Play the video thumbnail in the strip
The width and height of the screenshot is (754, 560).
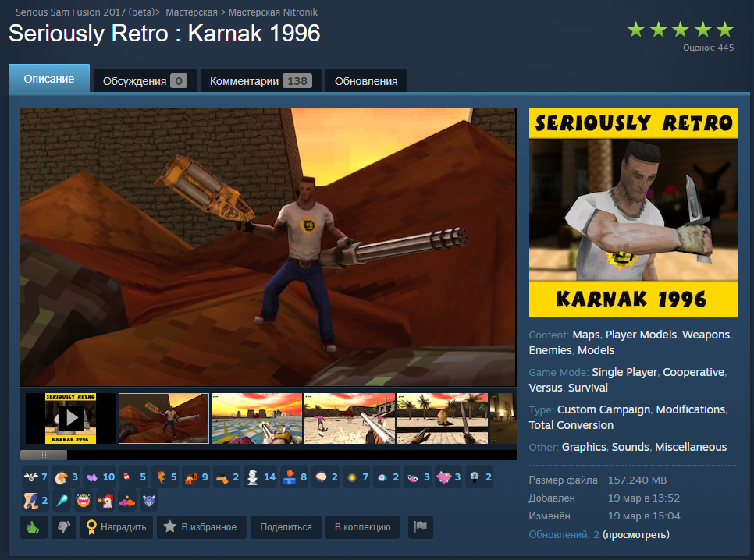coord(71,418)
